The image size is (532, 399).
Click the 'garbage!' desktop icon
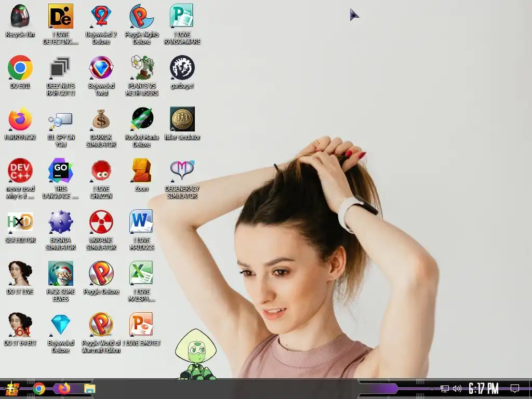182,68
